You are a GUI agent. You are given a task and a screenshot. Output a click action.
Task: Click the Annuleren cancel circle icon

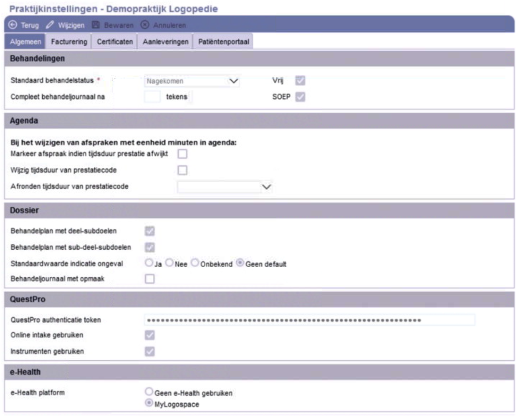tap(145, 25)
